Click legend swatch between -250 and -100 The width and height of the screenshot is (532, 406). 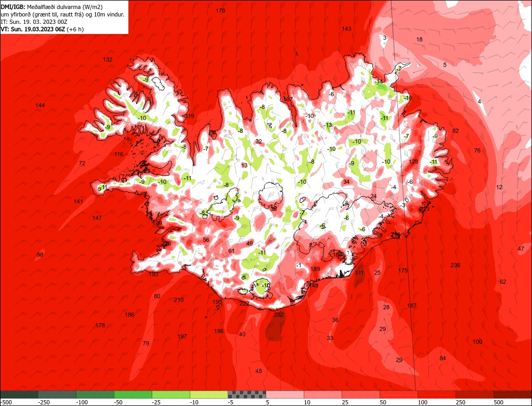57,394
